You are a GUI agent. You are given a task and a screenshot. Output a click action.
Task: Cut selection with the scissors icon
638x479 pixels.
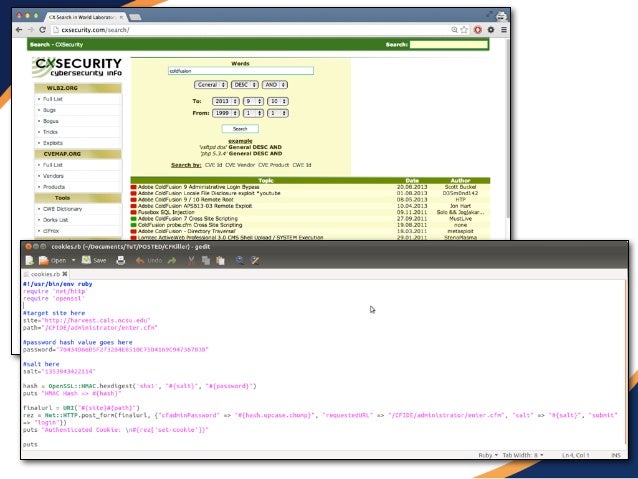point(191,260)
